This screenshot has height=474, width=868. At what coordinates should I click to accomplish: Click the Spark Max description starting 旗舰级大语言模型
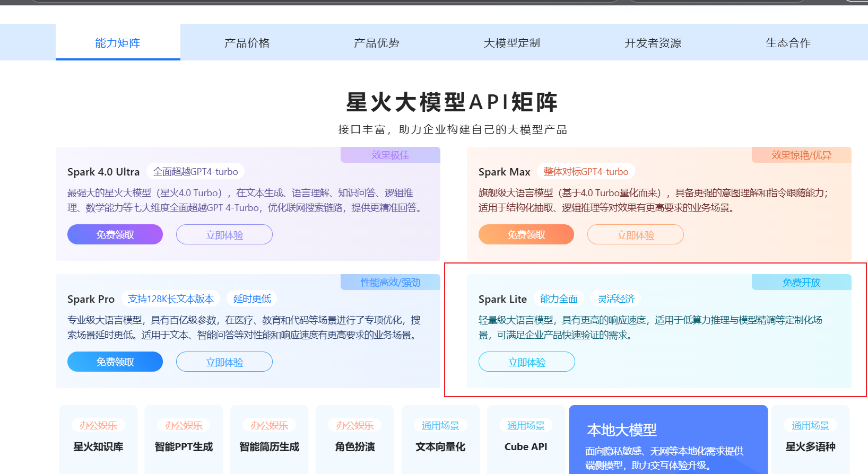(654, 200)
